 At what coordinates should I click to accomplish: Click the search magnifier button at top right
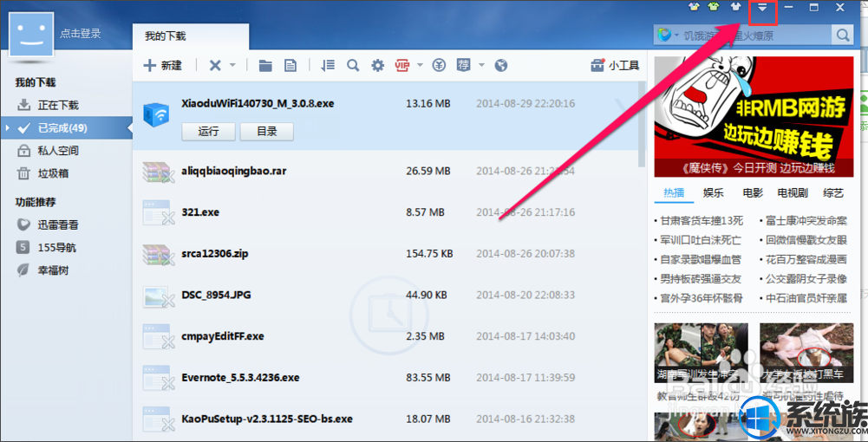(x=842, y=36)
